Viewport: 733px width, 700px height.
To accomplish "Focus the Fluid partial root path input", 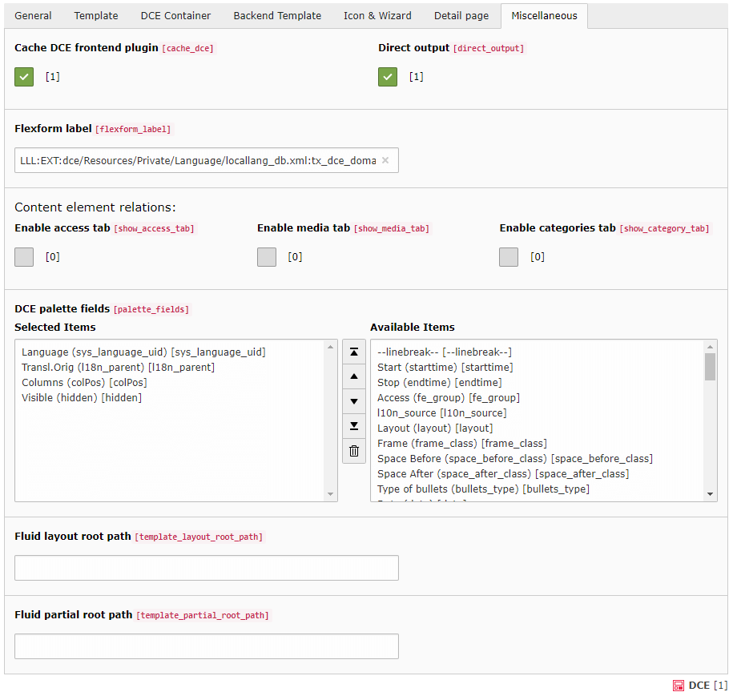I will coord(207,646).
